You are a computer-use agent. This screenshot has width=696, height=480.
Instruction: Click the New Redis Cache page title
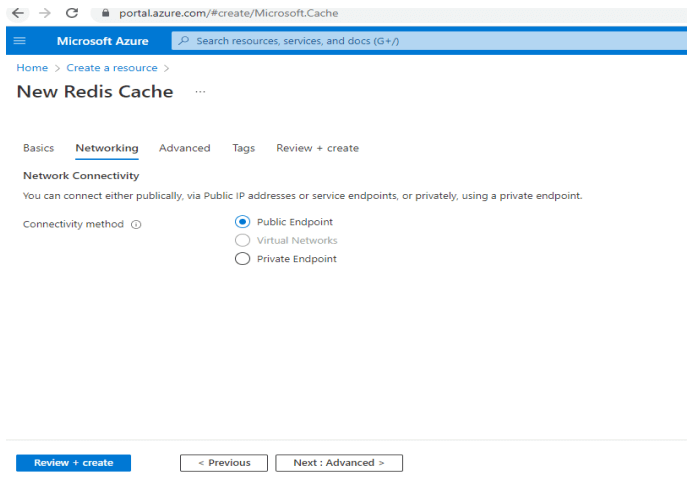95,91
